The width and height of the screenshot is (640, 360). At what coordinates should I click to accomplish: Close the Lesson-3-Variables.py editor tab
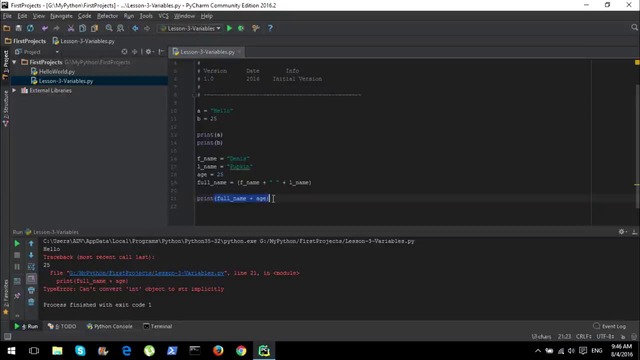[239, 52]
